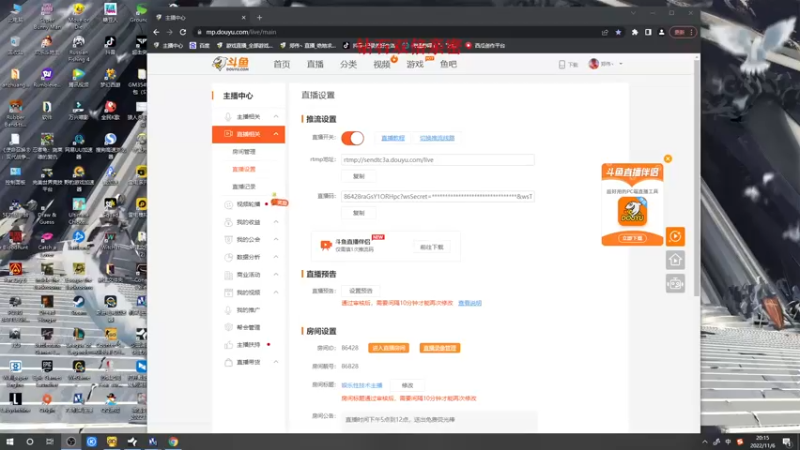Viewport: 800px width, 450px height.
Task: Expand 数据分析 sidebar chevron
Action: pos(276,257)
